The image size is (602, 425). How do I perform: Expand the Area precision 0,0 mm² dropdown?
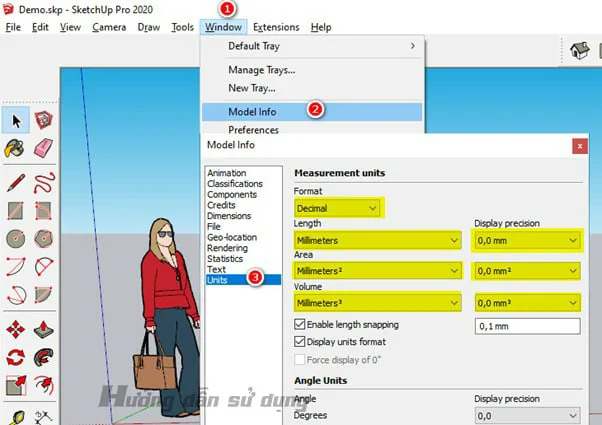(x=528, y=271)
